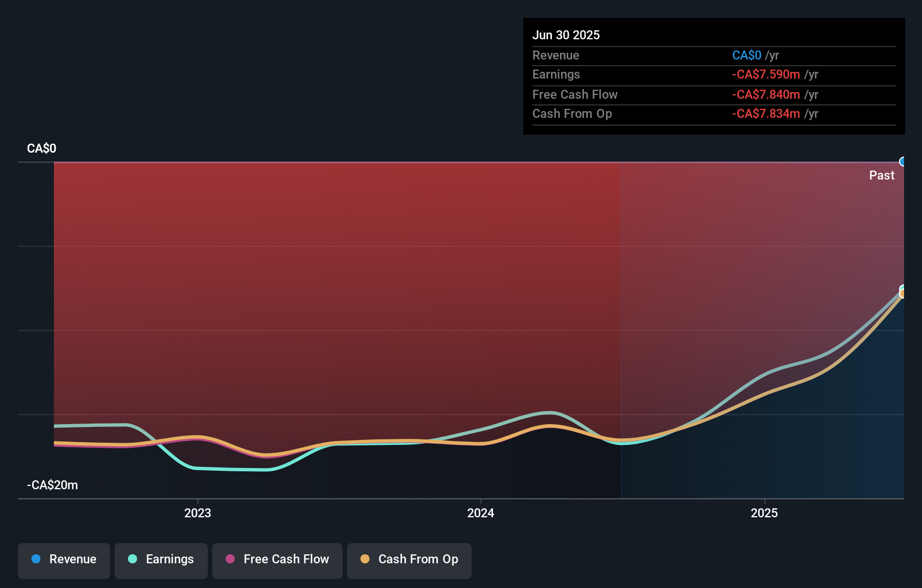Viewport: 922px width, 588px height.
Task: Click the Revenue CA$0 /yr tooltip value
Action: click(756, 55)
